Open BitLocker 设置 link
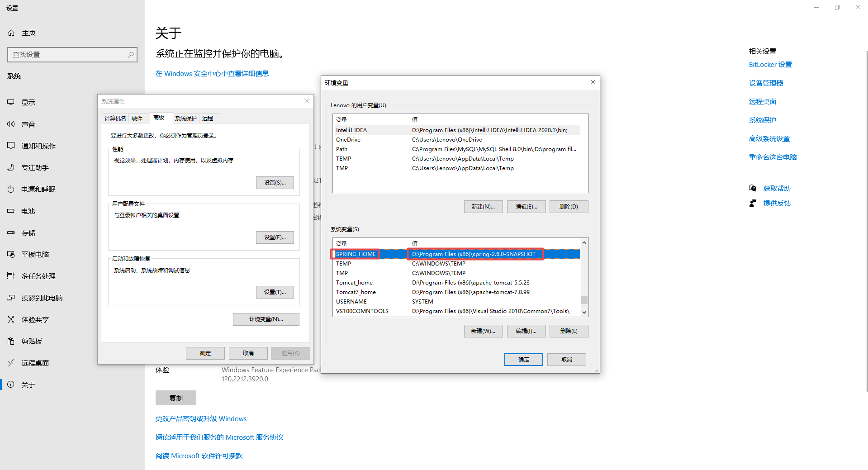Image resolution: width=868 pixels, height=470 pixels. pyautogui.click(x=770, y=65)
